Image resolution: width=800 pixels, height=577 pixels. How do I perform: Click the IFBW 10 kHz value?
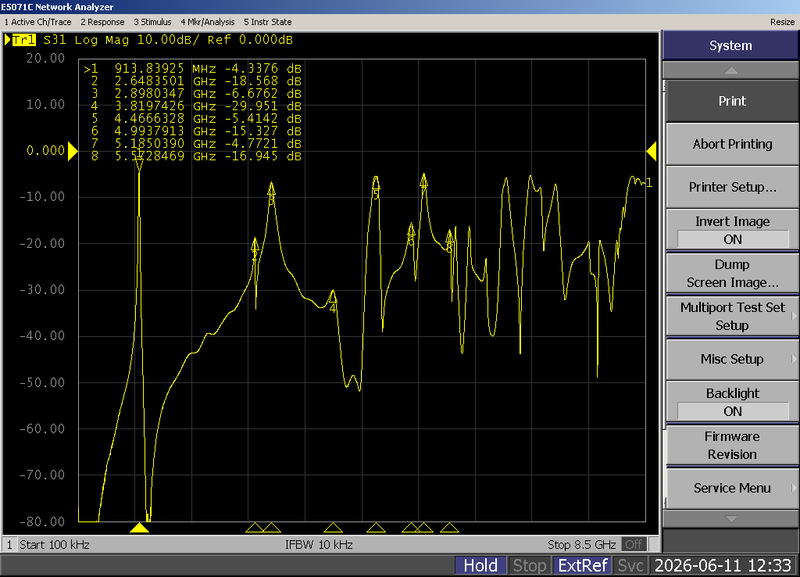[319, 544]
